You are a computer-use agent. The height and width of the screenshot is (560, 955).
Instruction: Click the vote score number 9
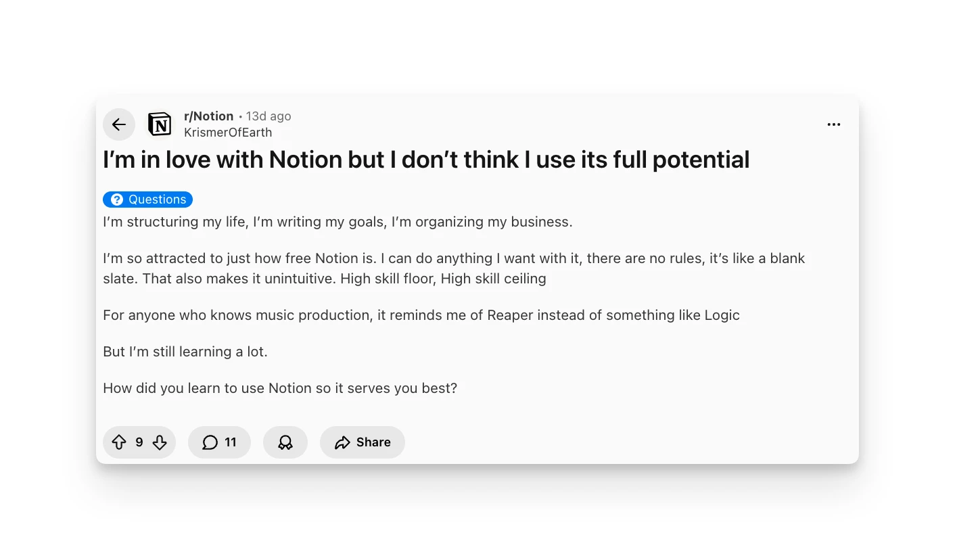click(139, 442)
